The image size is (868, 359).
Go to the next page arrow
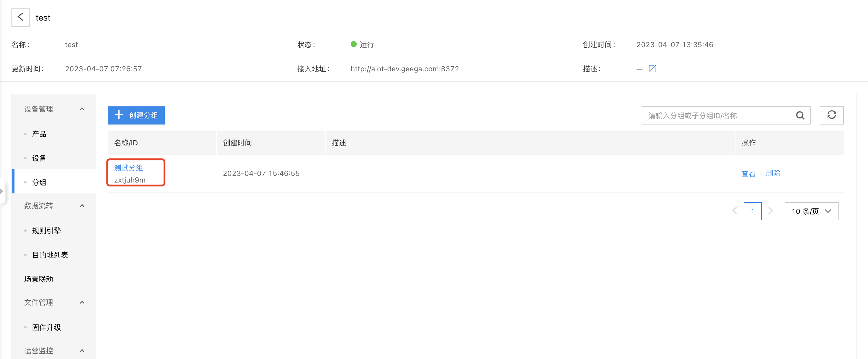tap(770, 211)
